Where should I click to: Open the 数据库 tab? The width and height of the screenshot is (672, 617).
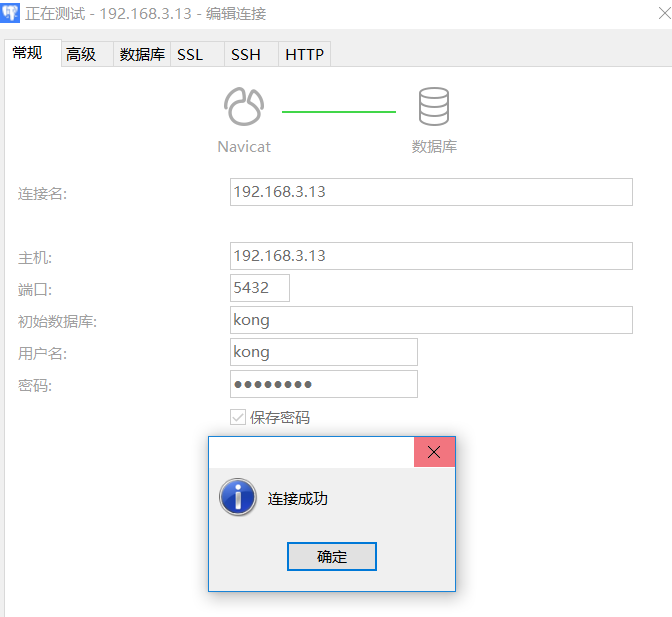[x=142, y=54]
